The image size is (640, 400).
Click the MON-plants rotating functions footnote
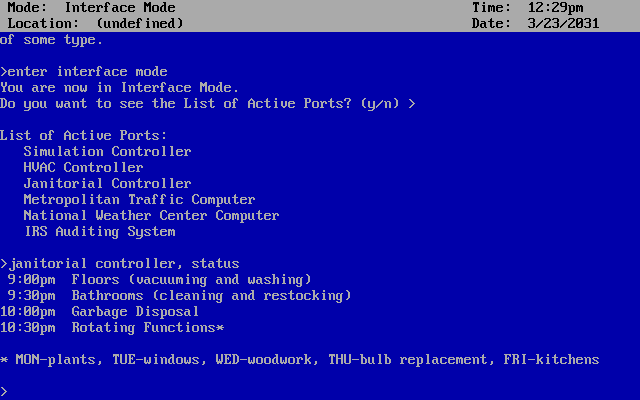coord(299,360)
